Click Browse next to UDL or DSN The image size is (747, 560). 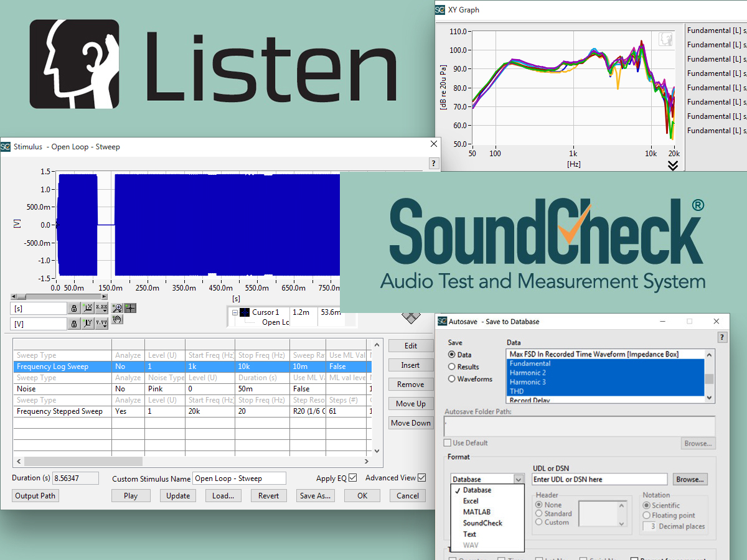click(690, 479)
